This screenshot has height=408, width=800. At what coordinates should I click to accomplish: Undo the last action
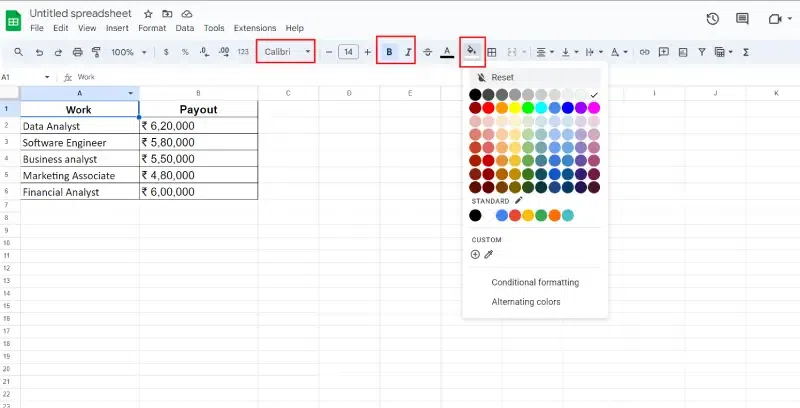39,52
